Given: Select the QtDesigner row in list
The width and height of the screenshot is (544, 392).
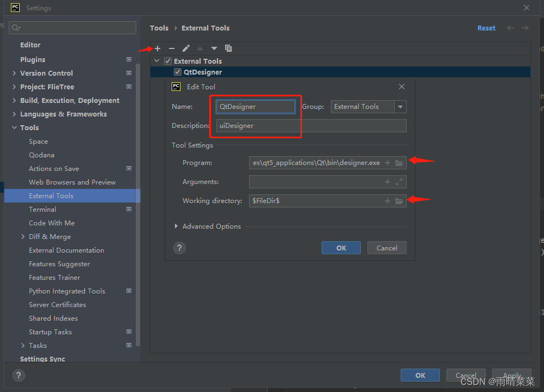Looking at the screenshot, I should click(x=340, y=72).
